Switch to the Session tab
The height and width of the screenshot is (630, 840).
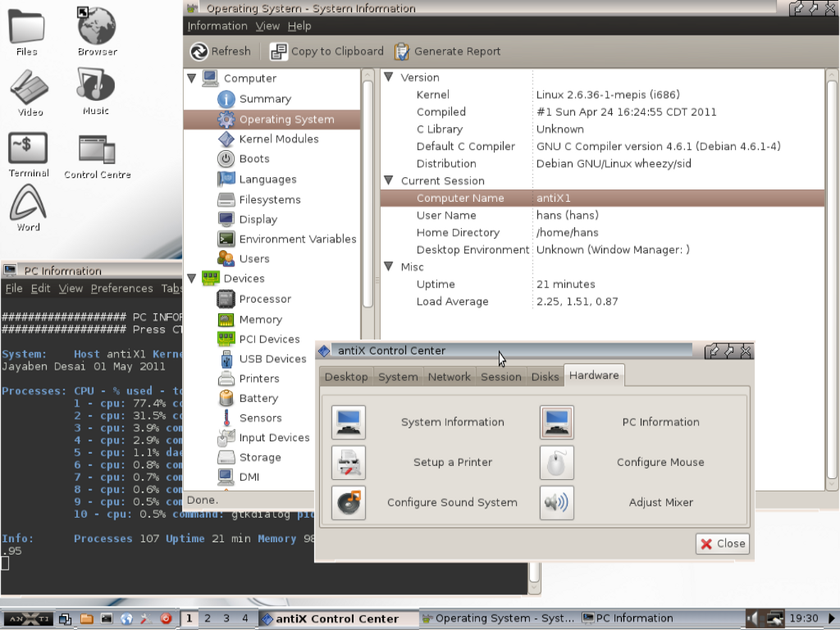(501, 377)
